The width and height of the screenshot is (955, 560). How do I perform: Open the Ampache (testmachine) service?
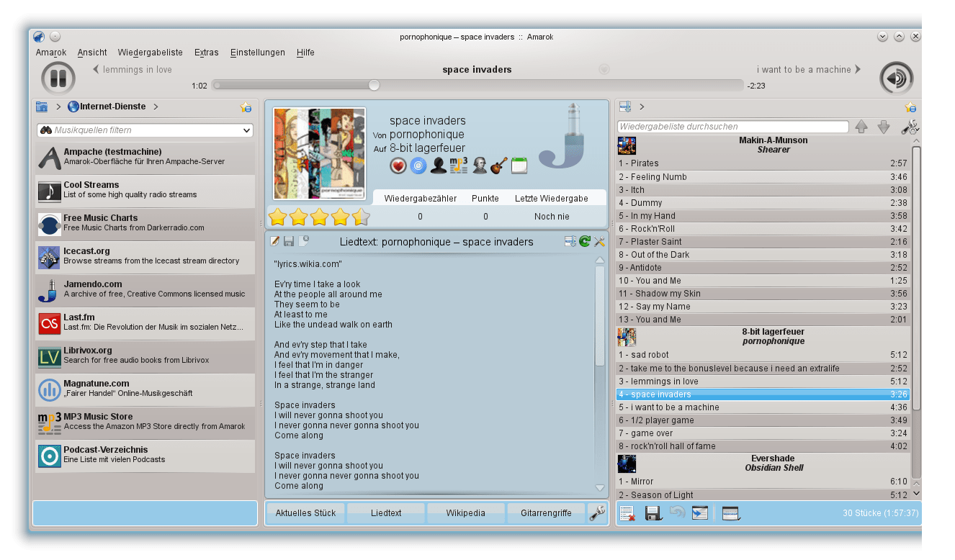point(146,158)
